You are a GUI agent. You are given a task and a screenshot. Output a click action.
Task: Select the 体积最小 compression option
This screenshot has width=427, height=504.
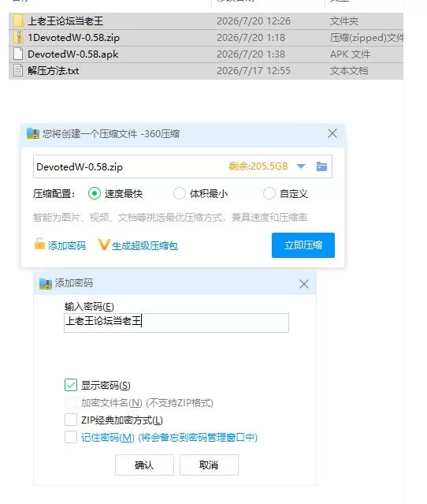pos(179,193)
